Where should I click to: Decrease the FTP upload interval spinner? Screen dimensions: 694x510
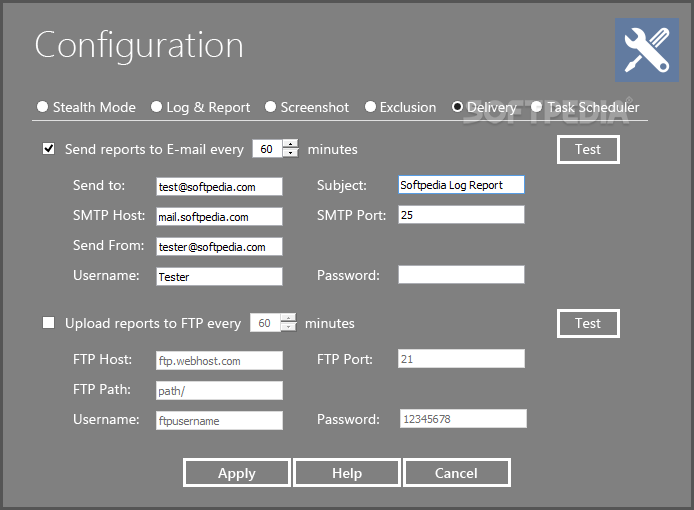(288, 327)
